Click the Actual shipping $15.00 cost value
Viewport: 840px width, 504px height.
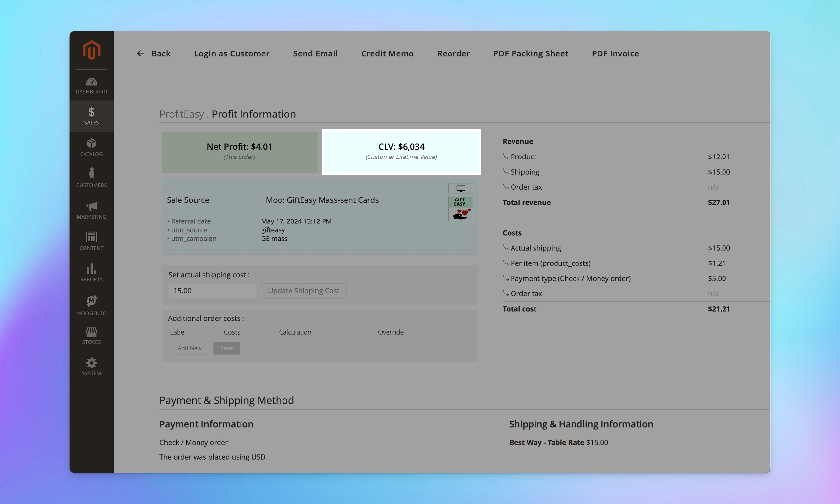click(x=719, y=248)
